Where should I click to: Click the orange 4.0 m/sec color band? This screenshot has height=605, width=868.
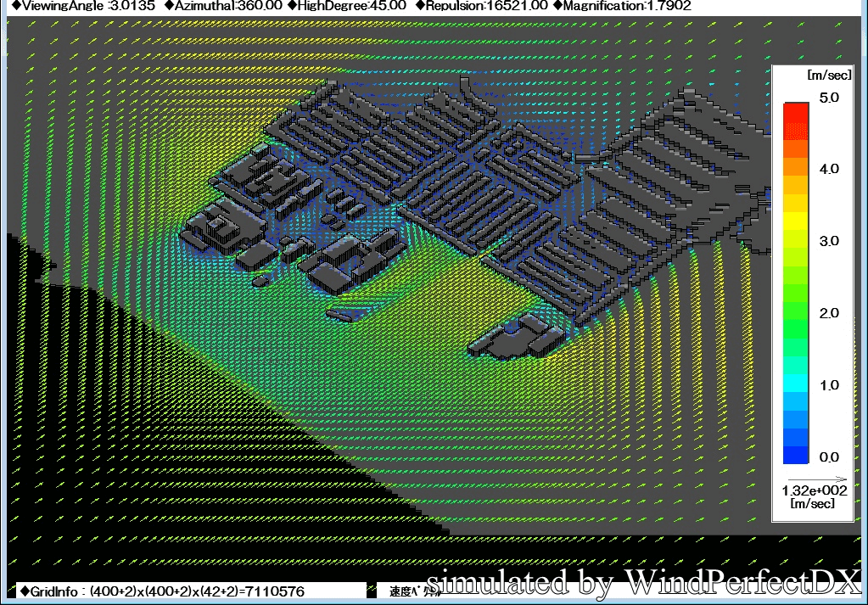coord(796,168)
